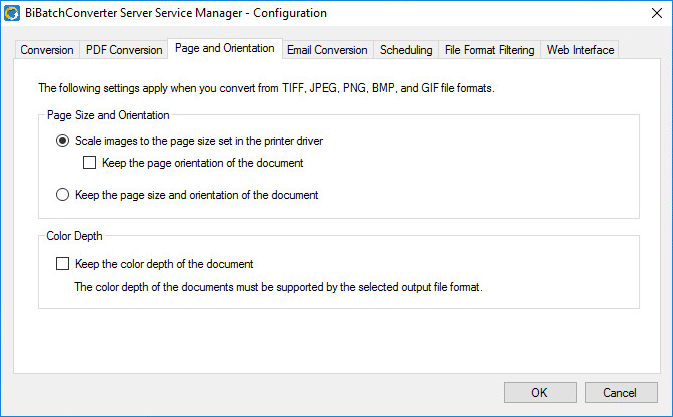Image resolution: width=673 pixels, height=417 pixels.
Task: Click the Cancel button
Action: coord(622,392)
